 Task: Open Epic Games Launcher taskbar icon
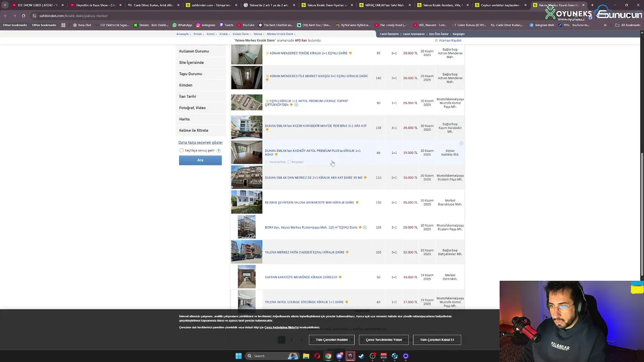pos(351,356)
